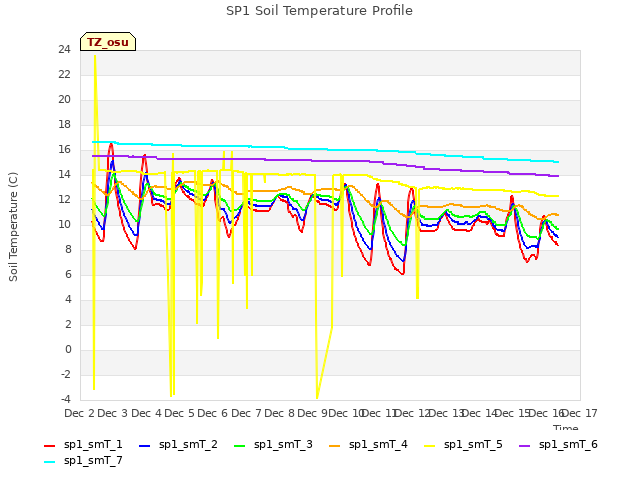Click the Soil Temperature (C) axis label

[x=13, y=227]
